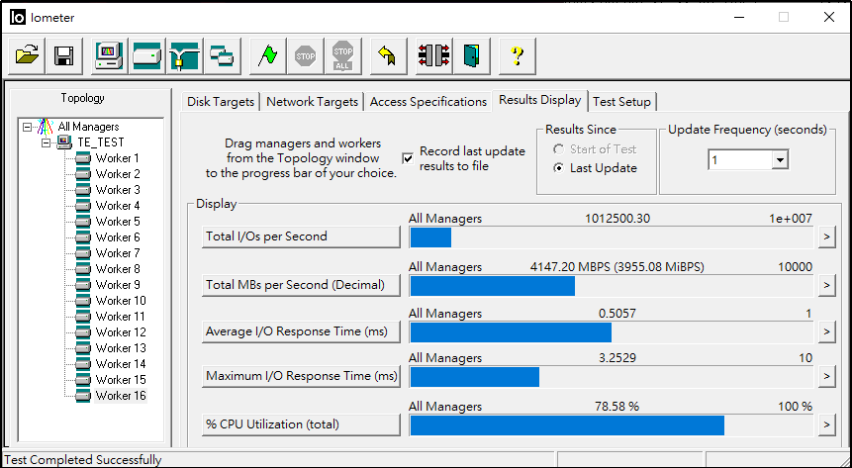Select the TE_TEST manager node

click(x=101, y=142)
